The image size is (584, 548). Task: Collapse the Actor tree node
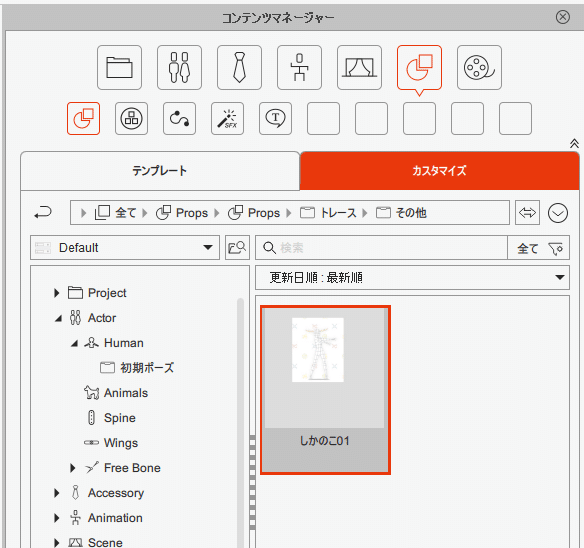click(x=58, y=318)
